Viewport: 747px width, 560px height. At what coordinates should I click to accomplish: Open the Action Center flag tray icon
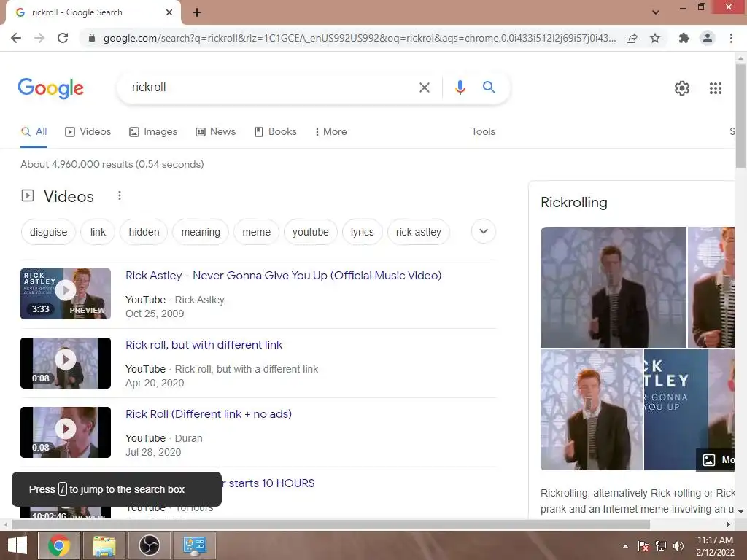(643, 546)
